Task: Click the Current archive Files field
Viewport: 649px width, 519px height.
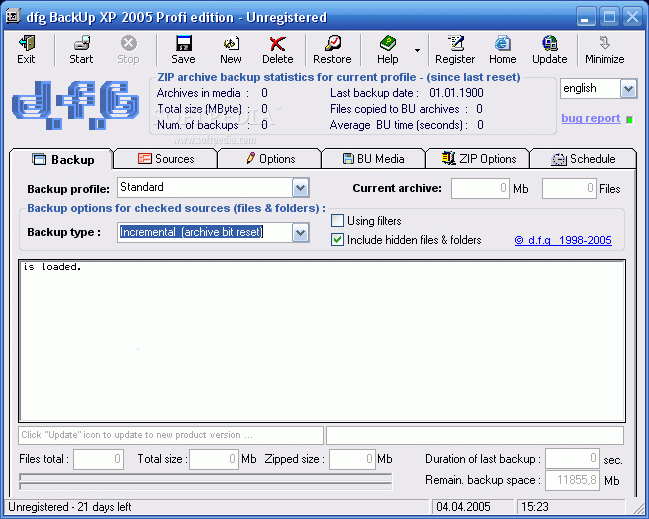Action: (x=569, y=188)
